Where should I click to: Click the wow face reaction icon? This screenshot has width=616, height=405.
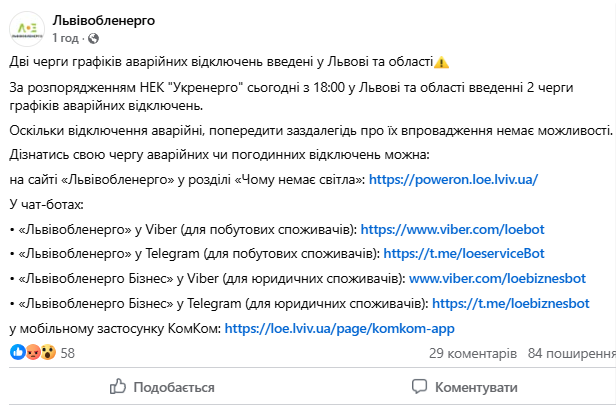47,352
